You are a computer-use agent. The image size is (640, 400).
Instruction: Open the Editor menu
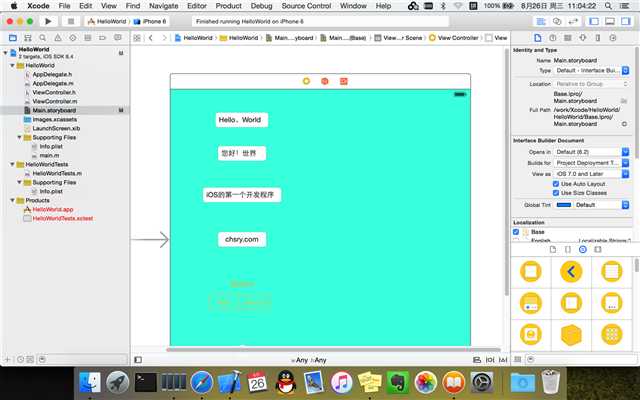[x=197, y=6]
